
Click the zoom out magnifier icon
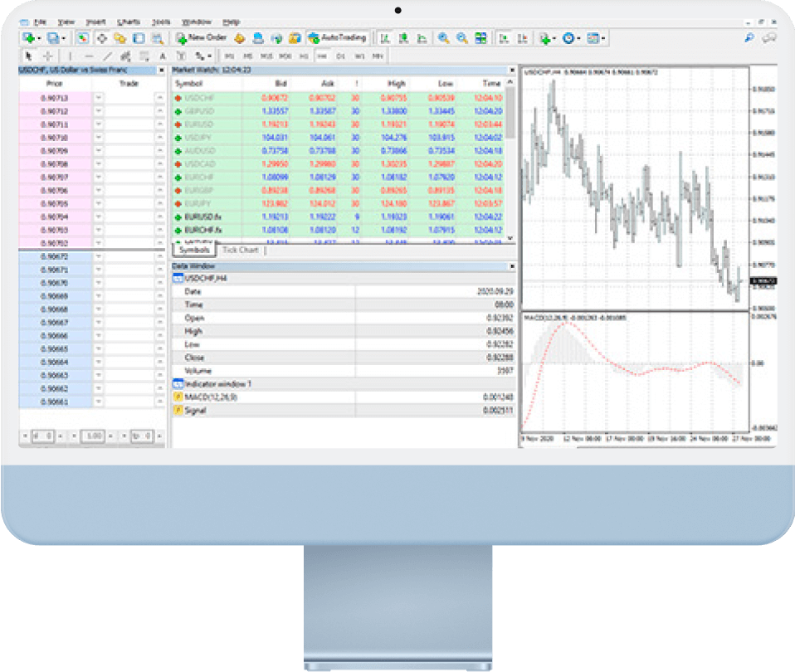point(461,38)
